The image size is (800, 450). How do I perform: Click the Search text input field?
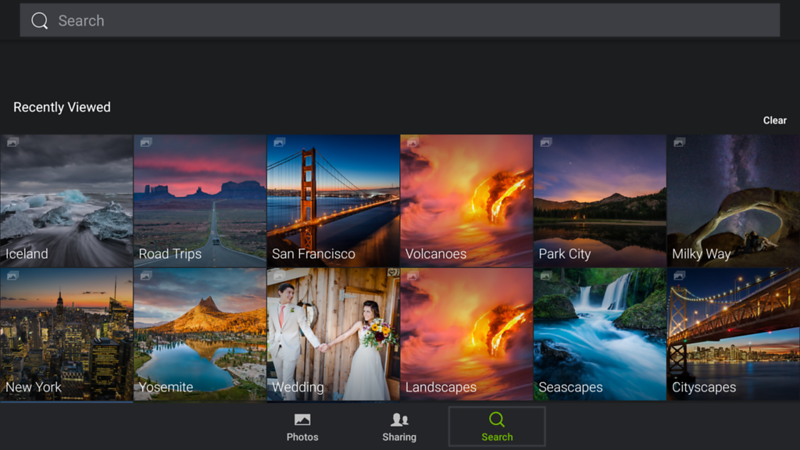click(x=399, y=20)
